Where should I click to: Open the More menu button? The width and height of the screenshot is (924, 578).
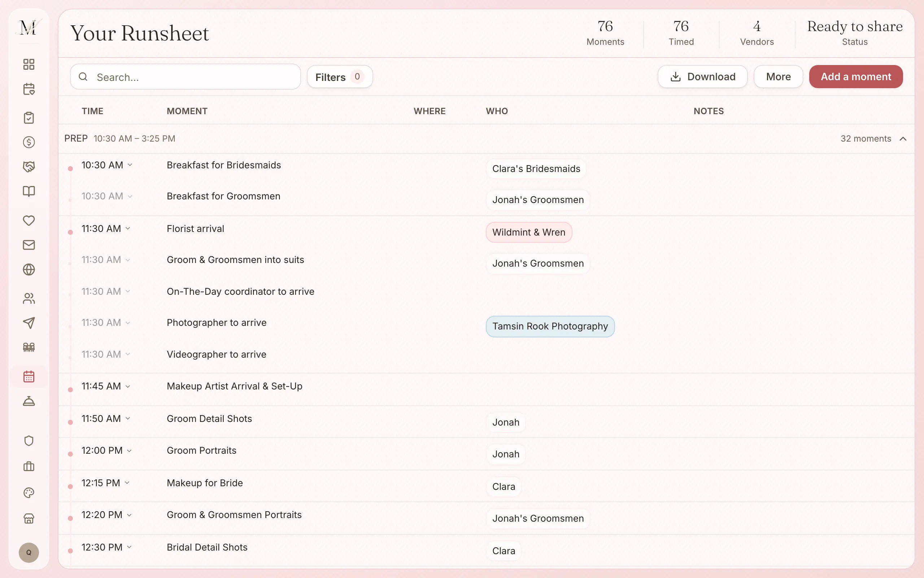coord(778,77)
